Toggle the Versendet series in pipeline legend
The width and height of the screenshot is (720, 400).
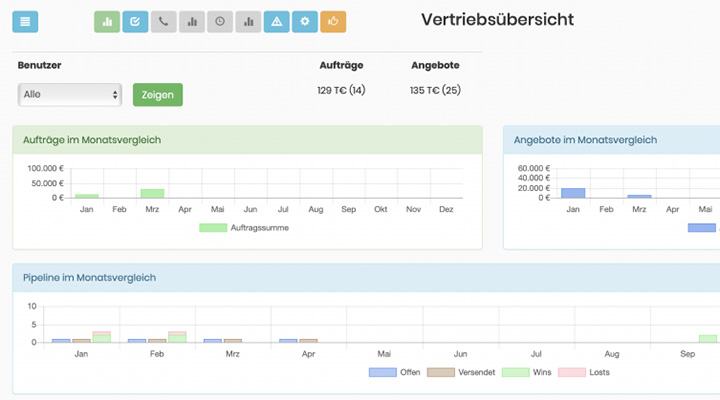pos(441,372)
